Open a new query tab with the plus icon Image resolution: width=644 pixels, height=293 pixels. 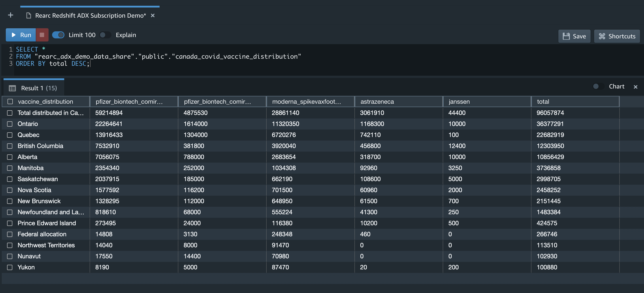click(11, 15)
